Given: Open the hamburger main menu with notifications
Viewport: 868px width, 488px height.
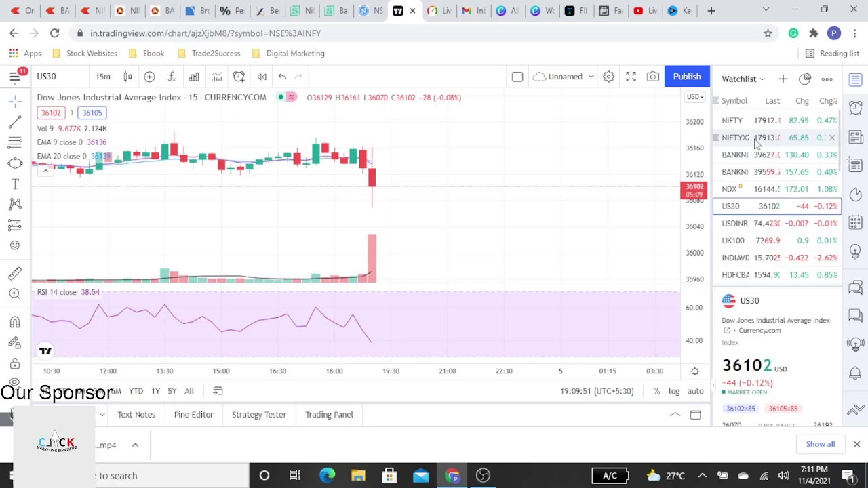Looking at the screenshot, I should point(15,76).
